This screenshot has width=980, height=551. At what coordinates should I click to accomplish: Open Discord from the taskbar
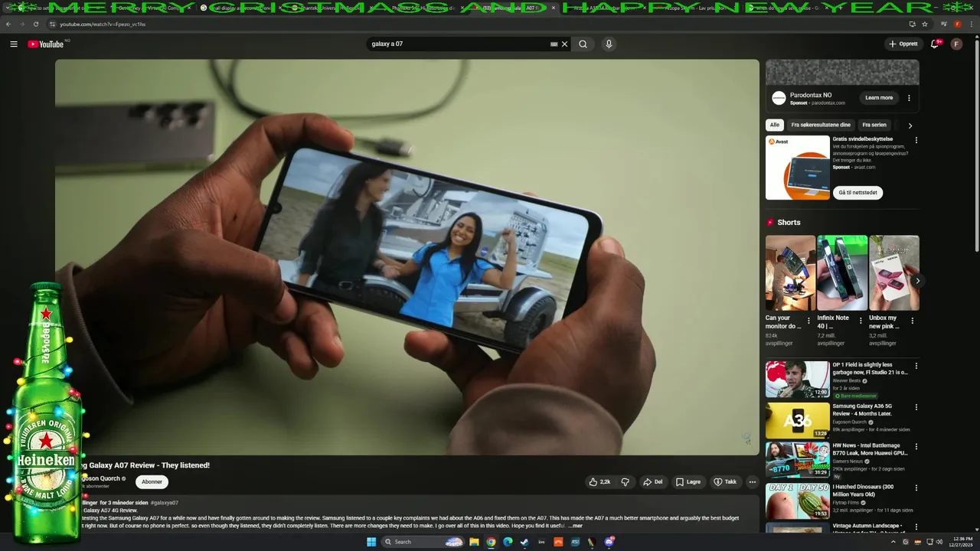609,542
